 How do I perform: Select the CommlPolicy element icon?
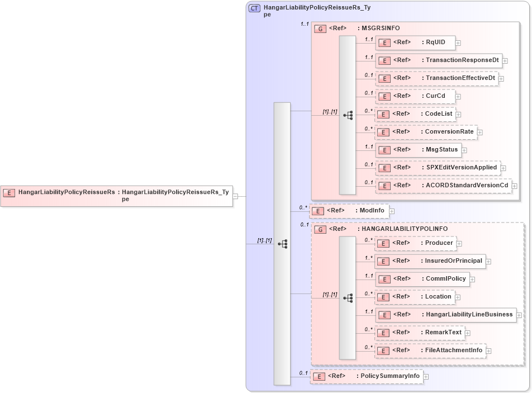(383, 279)
